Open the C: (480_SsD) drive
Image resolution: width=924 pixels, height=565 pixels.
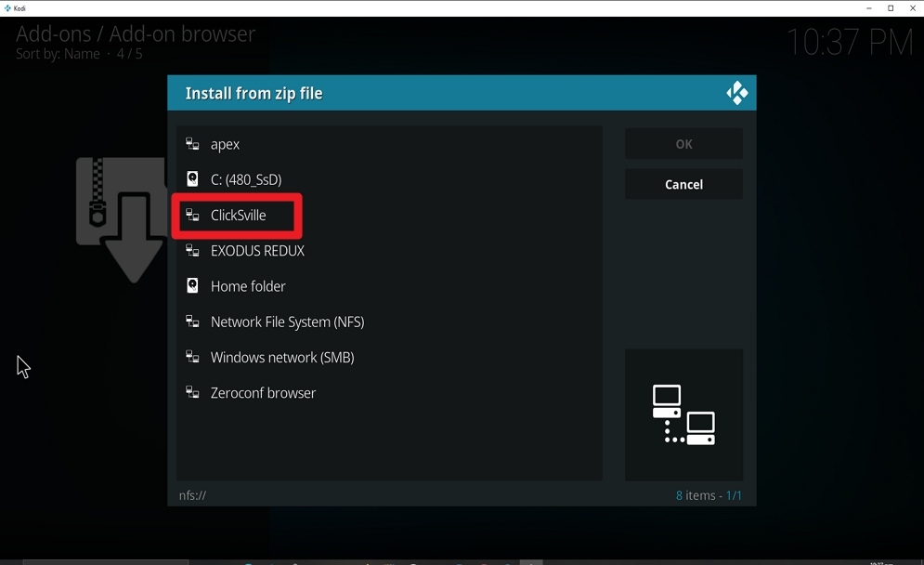point(389,179)
